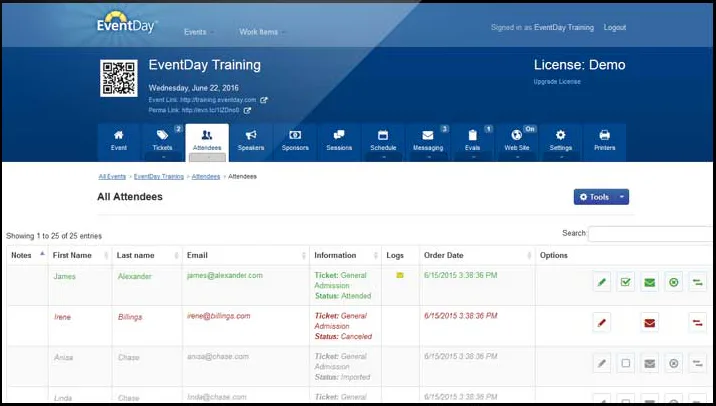The width and height of the screenshot is (716, 406).
Task: Click the log envelope icon for James Alexander
Action: tap(400, 275)
